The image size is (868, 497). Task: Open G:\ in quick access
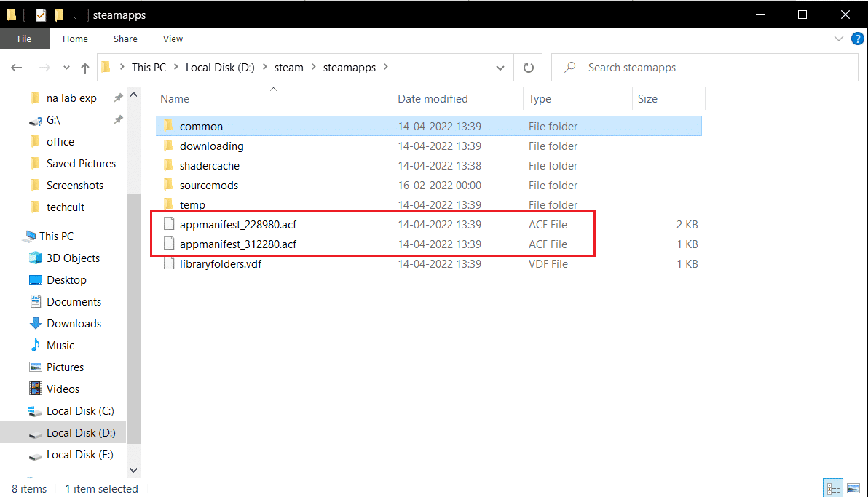tap(53, 120)
